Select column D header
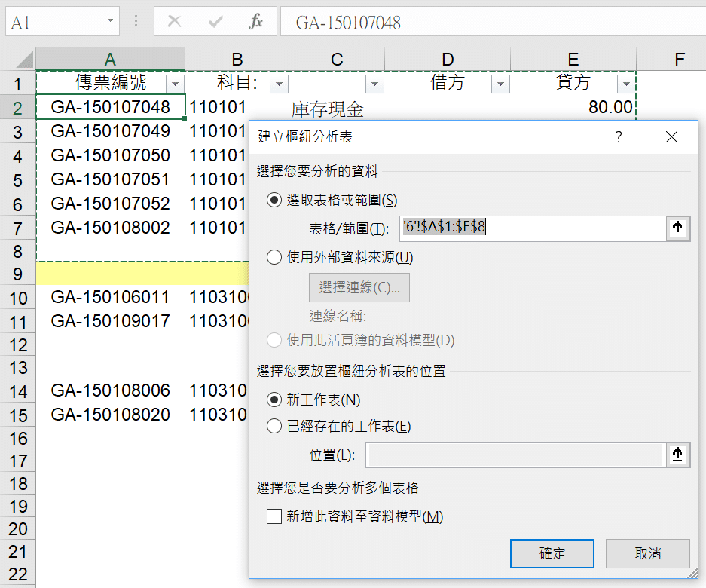This screenshot has width=706, height=588. 448,59
